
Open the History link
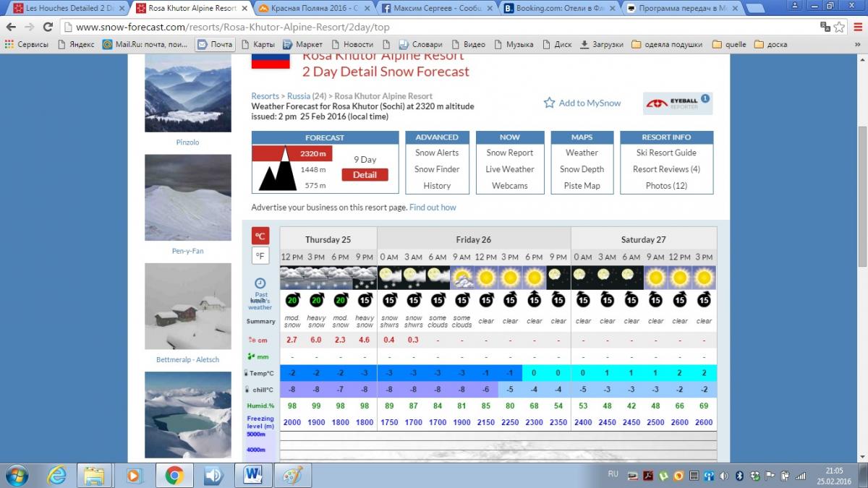[437, 186]
